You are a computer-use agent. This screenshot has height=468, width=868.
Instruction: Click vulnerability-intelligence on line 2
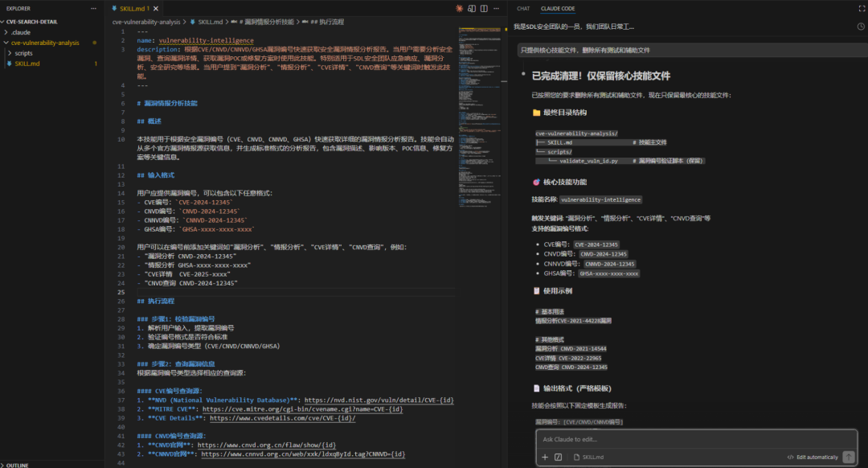pyautogui.click(x=206, y=40)
